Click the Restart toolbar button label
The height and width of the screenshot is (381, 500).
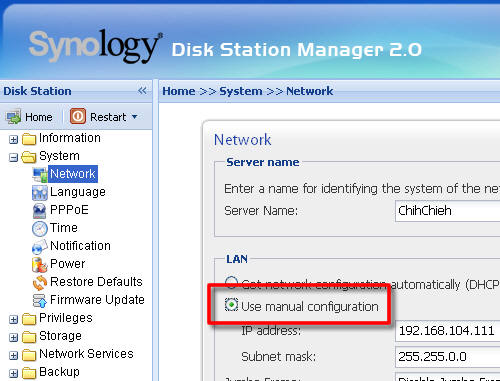(x=108, y=117)
